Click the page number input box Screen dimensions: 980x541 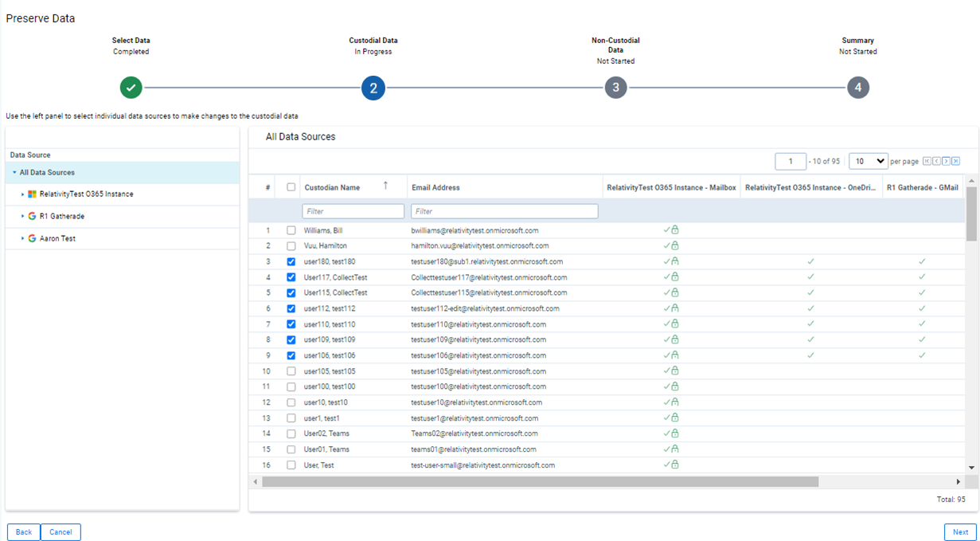791,161
